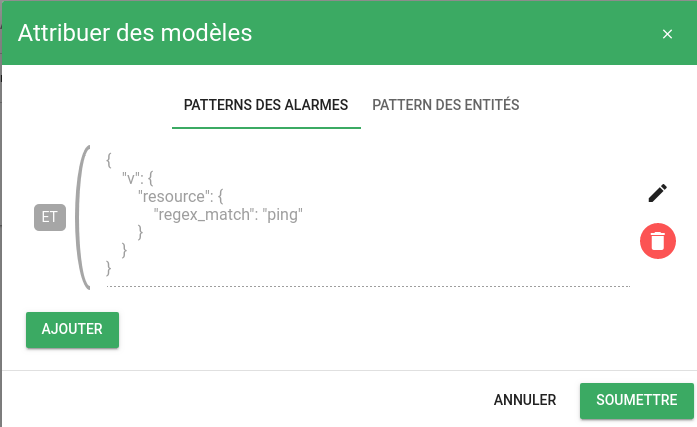
Task: Click the pencil edit icon
Action: (x=657, y=194)
